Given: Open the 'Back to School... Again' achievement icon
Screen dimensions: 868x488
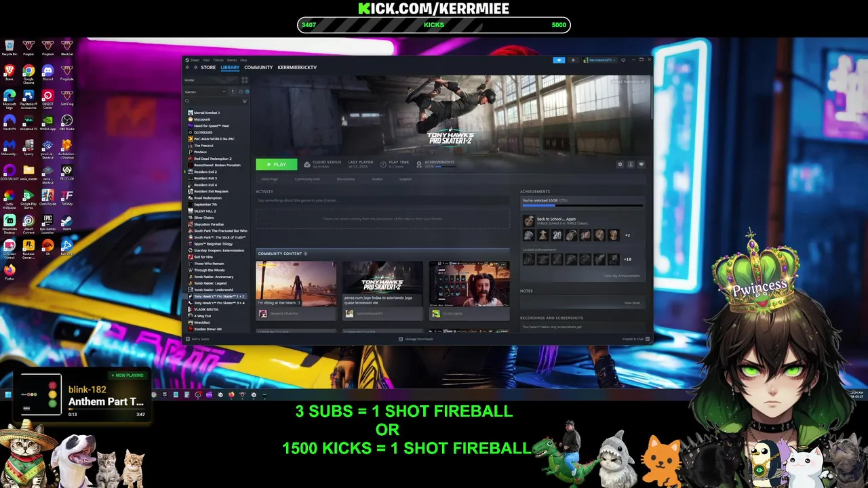Looking at the screenshot, I should [529, 221].
